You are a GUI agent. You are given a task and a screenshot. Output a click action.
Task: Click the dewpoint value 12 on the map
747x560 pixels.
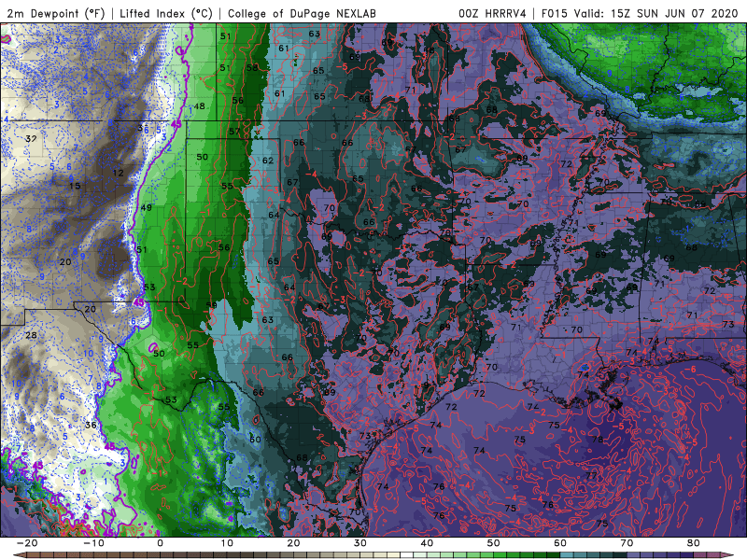(119, 173)
